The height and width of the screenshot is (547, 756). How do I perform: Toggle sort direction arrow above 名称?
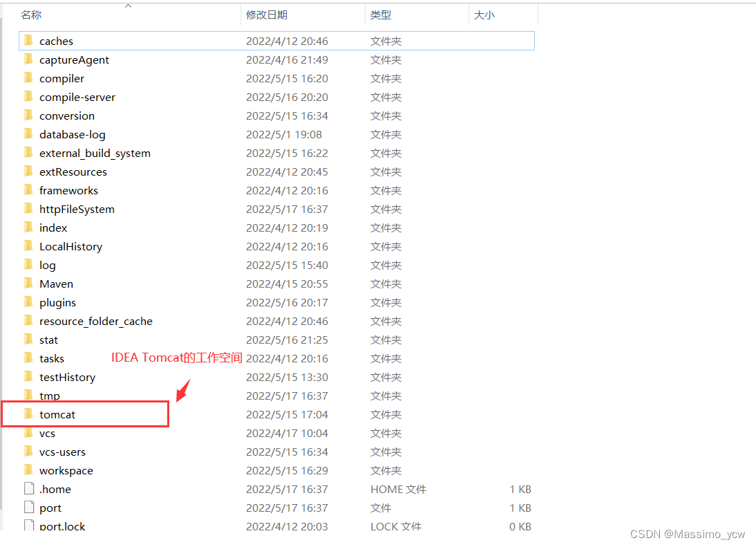pyautogui.click(x=128, y=6)
